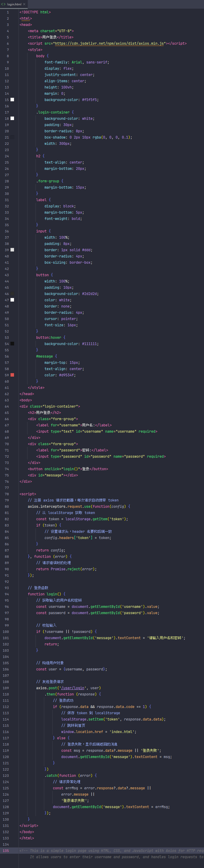The image size is (204, 868).
Task: Follow the axios CDN script URL
Action: coord(109,44)
